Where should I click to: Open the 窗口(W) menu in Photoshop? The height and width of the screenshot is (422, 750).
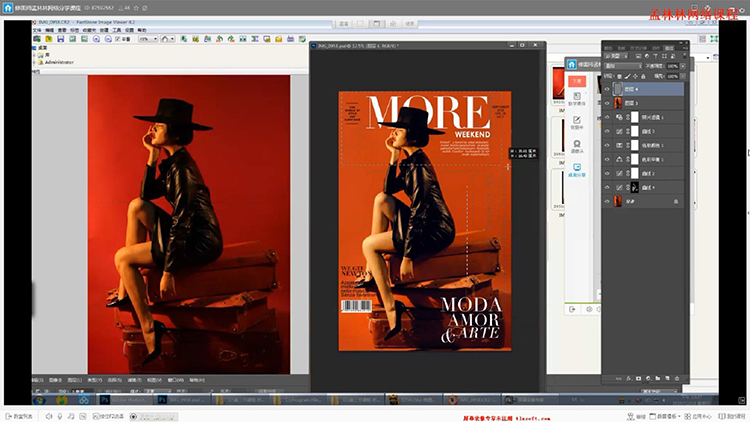(176, 380)
